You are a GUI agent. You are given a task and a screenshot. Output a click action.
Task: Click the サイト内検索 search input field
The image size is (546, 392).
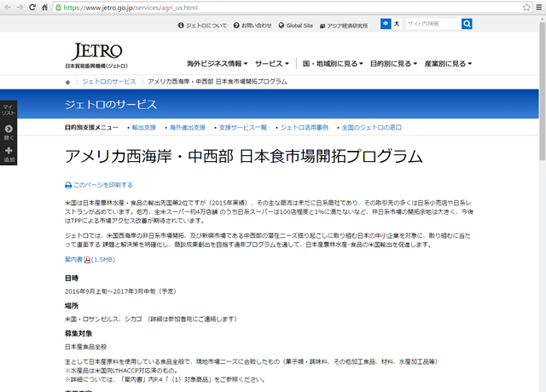(x=432, y=25)
